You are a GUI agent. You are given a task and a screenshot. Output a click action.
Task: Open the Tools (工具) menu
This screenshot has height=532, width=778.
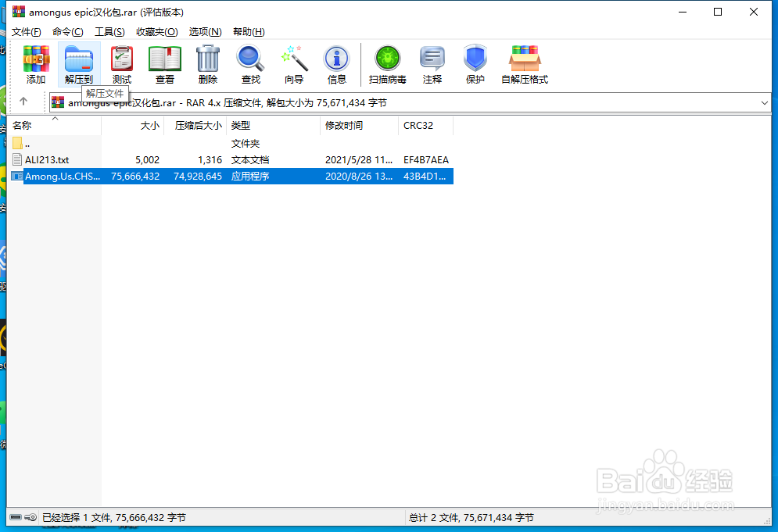pyautogui.click(x=109, y=32)
